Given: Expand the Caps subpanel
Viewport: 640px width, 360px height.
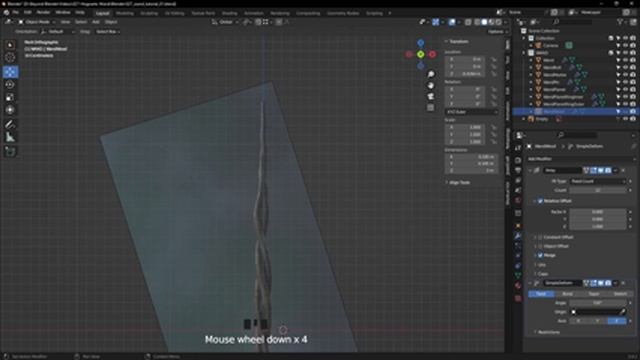Looking at the screenshot, I should pyautogui.click(x=542, y=274).
